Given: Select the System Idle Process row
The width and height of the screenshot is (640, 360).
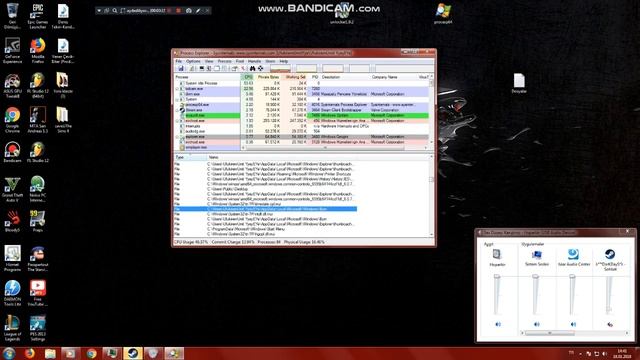Looking at the screenshot, I should tap(302, 83).
